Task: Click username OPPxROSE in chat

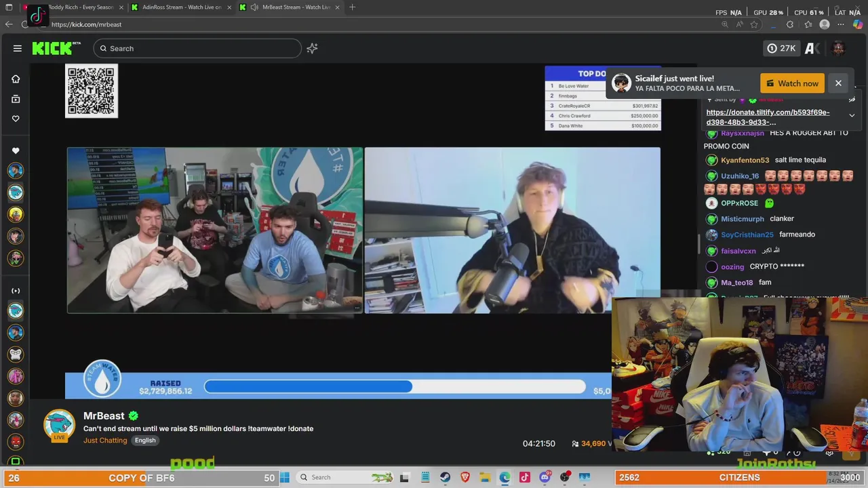Action: [x=739, y=203]
